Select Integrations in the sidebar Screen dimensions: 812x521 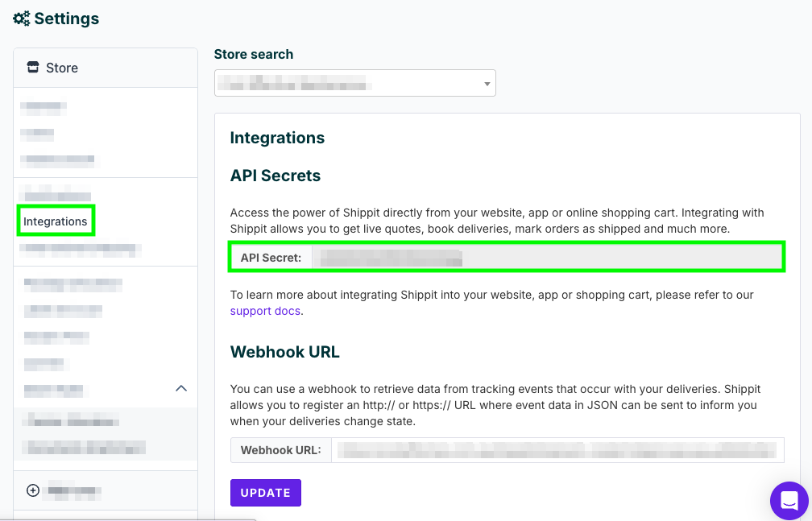pos(56,221)
